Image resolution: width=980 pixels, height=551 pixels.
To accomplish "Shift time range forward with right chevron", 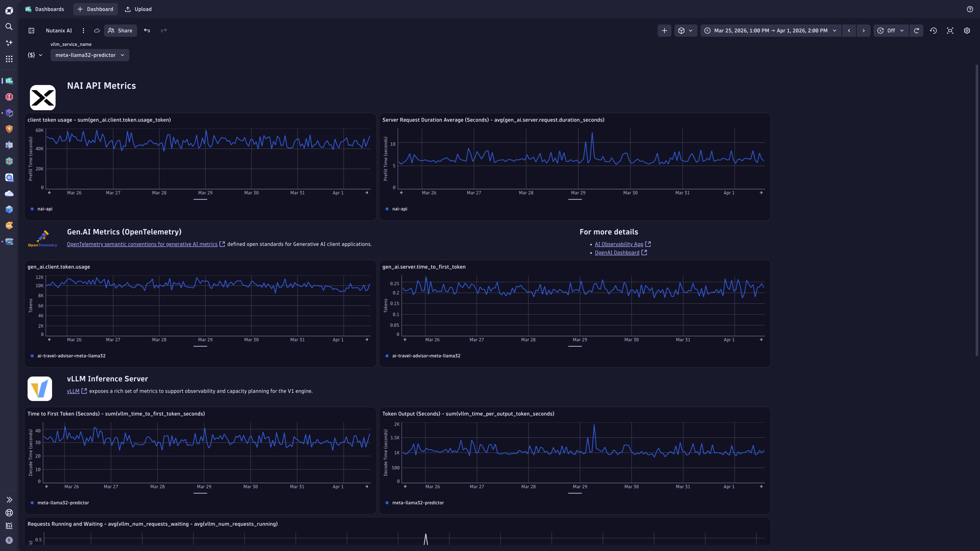I will tap(863, 30).
